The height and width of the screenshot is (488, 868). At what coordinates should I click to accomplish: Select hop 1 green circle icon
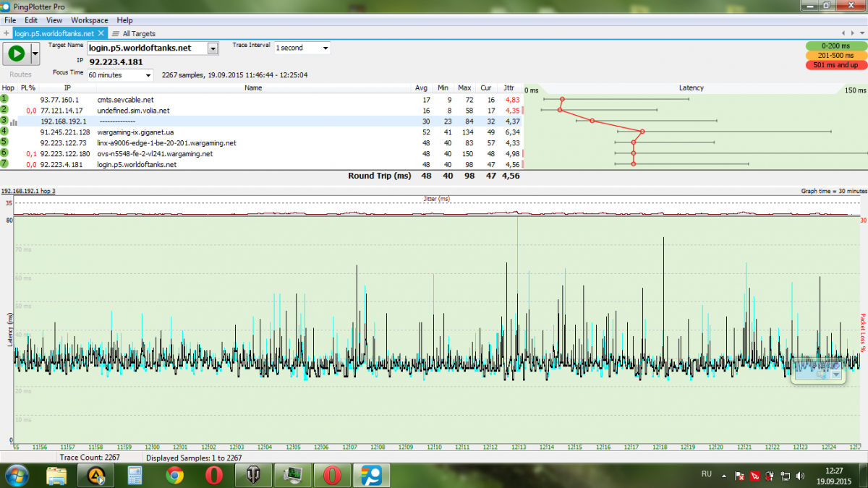click(5, 99)
